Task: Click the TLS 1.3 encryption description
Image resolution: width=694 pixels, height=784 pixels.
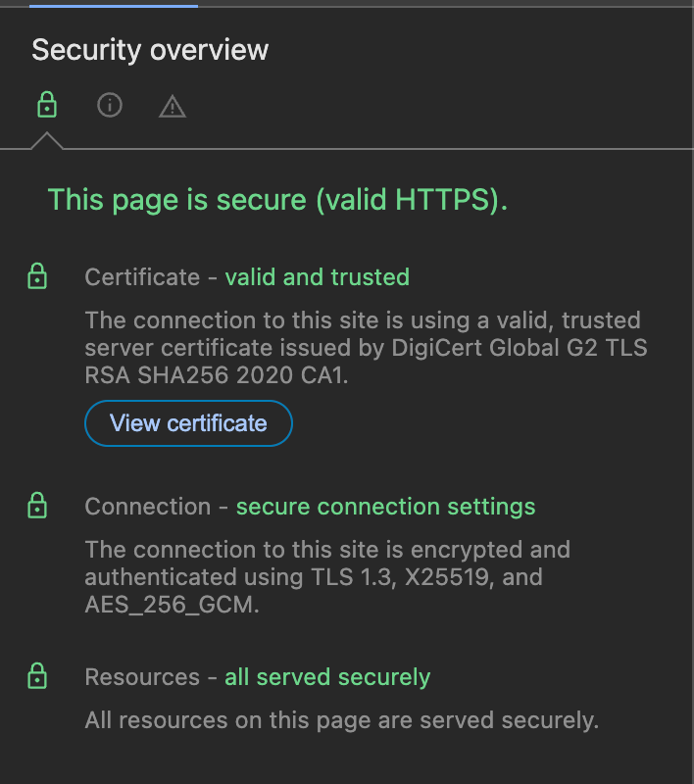Action: pos(327,577)
